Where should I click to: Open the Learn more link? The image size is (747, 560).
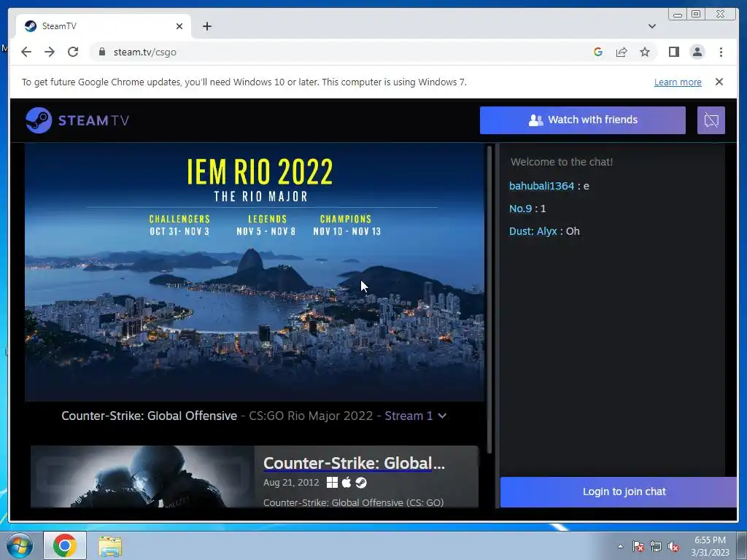678,82
